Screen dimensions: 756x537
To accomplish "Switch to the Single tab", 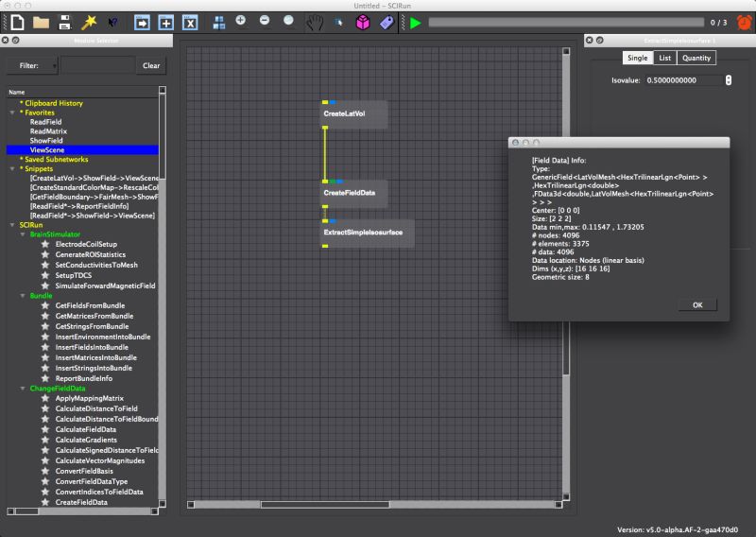I will click(x=637, y=58).
